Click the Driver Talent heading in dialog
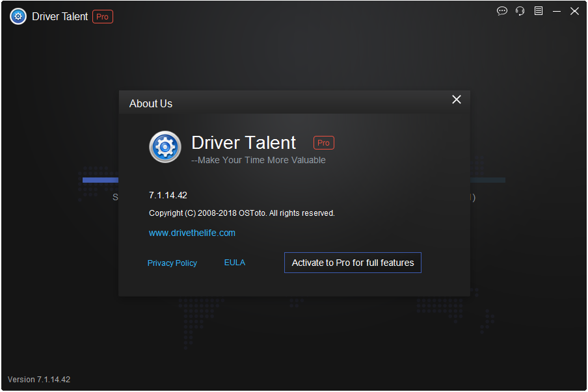The width and height of the screenshot is (588, 392). (244, 142)
